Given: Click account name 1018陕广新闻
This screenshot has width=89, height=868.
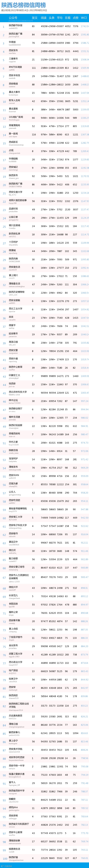Looking at the screenshot, I should click(x=16, y=117).
